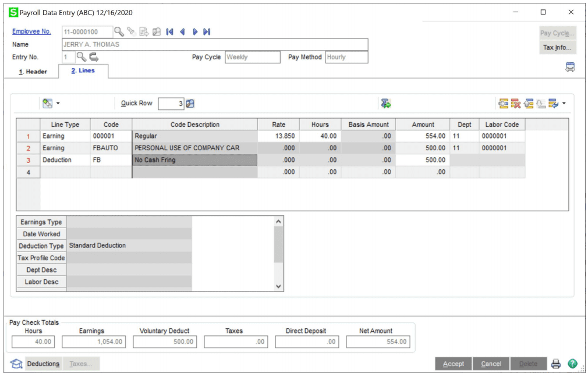
Task: Click the print icon beside Delete button
Action: 556,364
